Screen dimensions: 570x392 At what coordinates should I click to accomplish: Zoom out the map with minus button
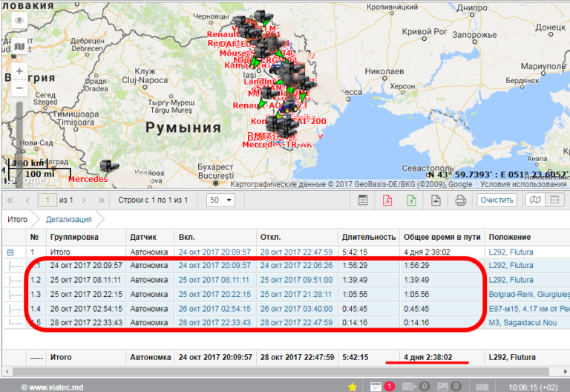click(x=19, y=88)
